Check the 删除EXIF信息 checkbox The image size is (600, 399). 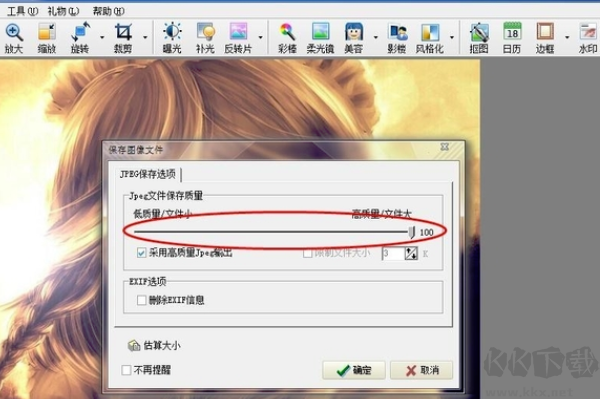[141, 300]
